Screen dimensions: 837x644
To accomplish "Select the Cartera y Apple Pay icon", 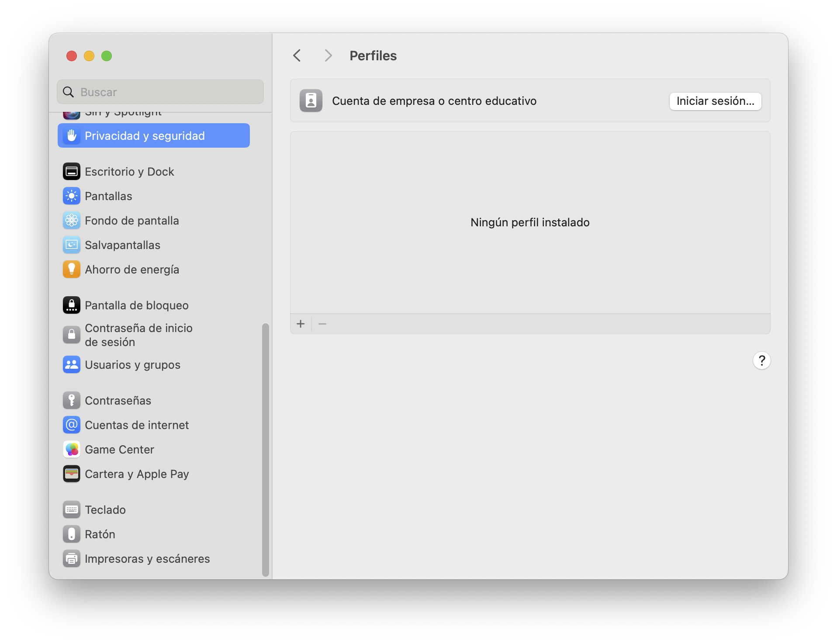I will [72, 474].
